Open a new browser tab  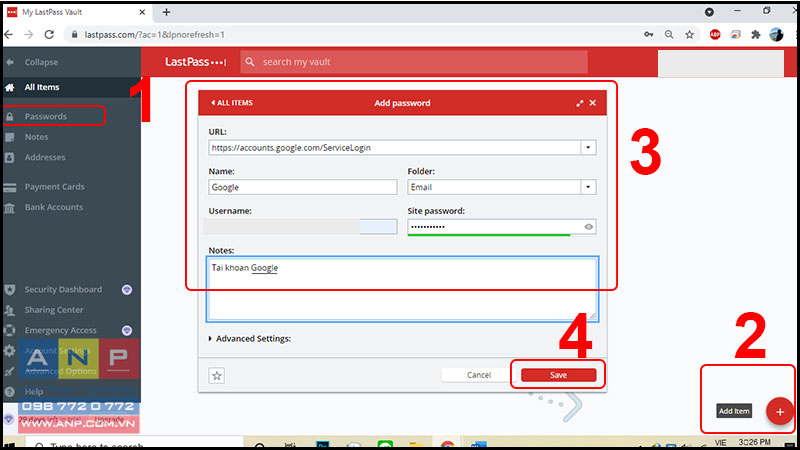[166, 12]
